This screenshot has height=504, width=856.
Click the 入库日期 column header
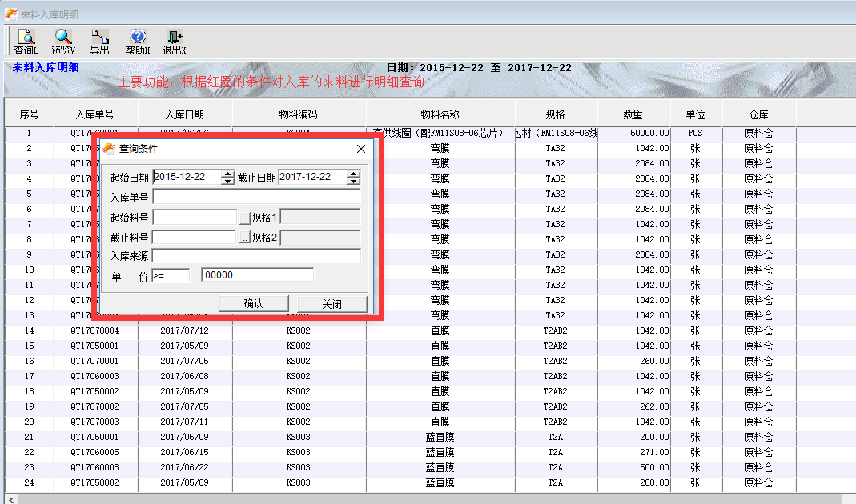184,114
